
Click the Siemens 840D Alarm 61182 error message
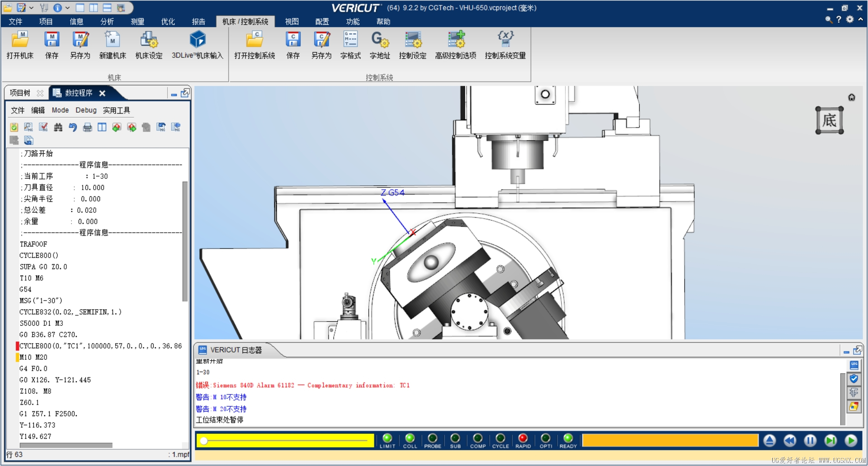(x=303, y=385)
